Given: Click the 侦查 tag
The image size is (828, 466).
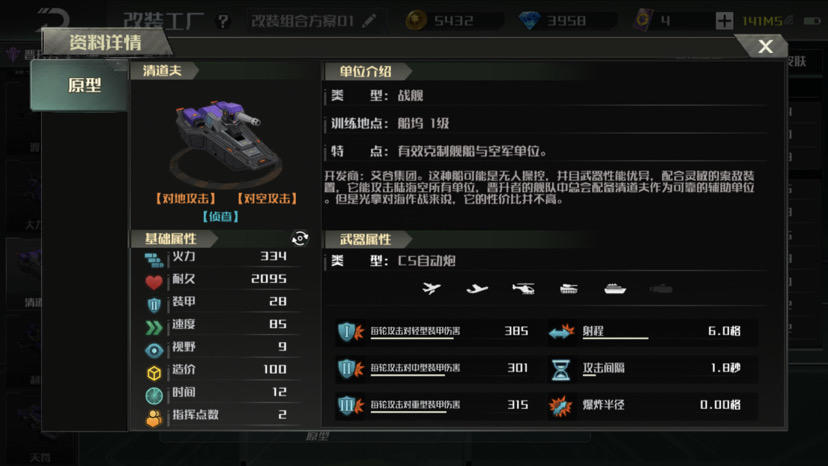Looking at the screenshot, I should [221, 216].
